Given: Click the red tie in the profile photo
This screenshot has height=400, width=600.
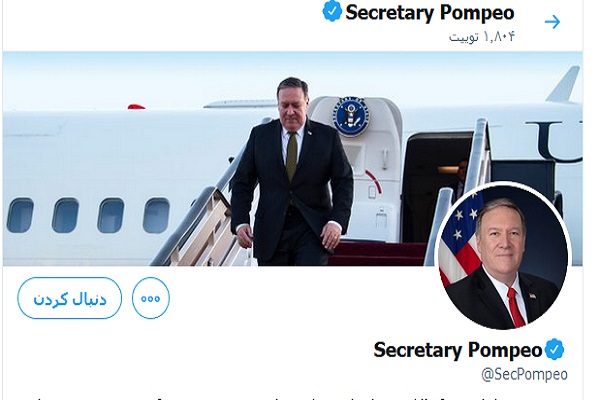Looking at the screenshot, I should 515,307.
